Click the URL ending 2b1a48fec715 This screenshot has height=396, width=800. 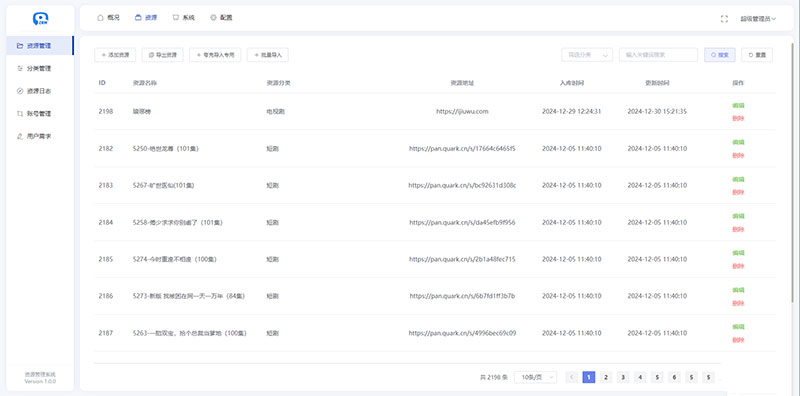pyautogui.click(x=462, y=259)
